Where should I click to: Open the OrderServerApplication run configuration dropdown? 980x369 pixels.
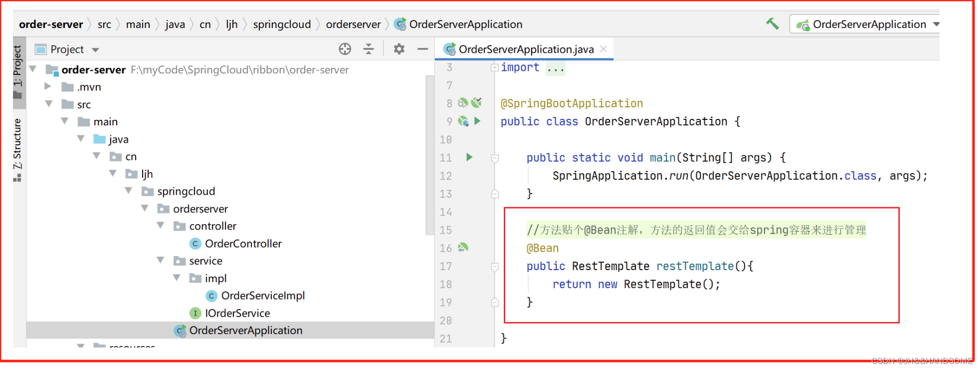tap(867, 24)
